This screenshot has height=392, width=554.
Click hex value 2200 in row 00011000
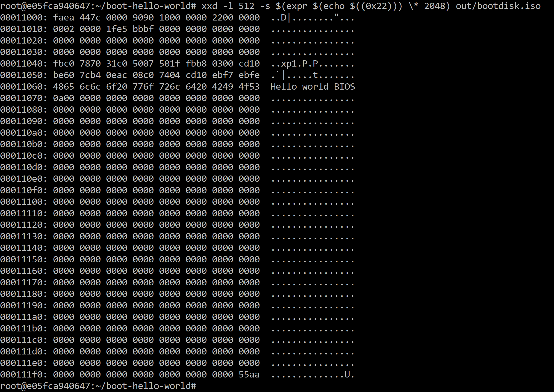(223, 17)
